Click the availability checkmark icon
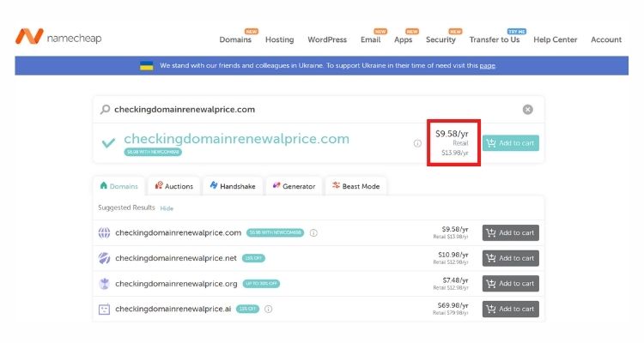644x343 pixels. [108, 143]
